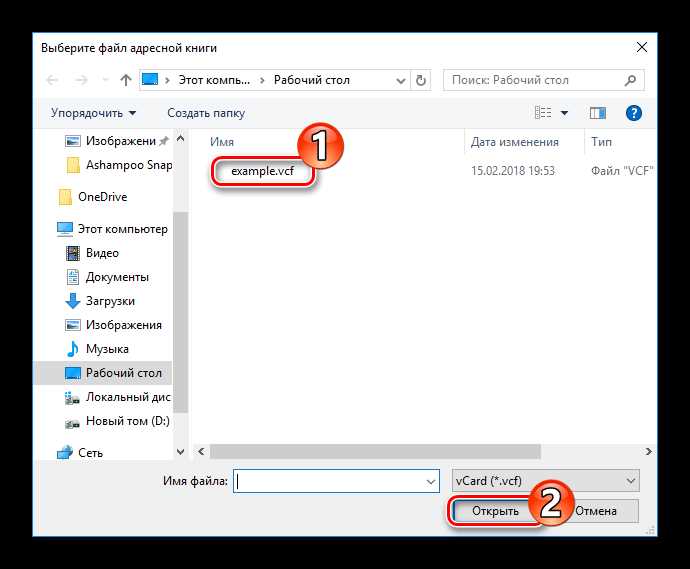This screenshot has height=569, width=690.
Task: Open 'Музыка' folder in sidebar
Action: point(97,349)
